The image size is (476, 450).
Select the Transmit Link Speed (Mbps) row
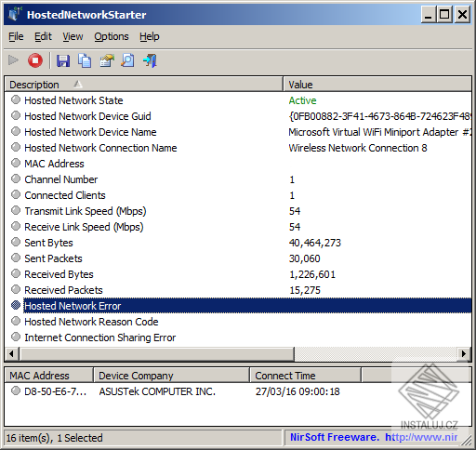coord(238,211)
